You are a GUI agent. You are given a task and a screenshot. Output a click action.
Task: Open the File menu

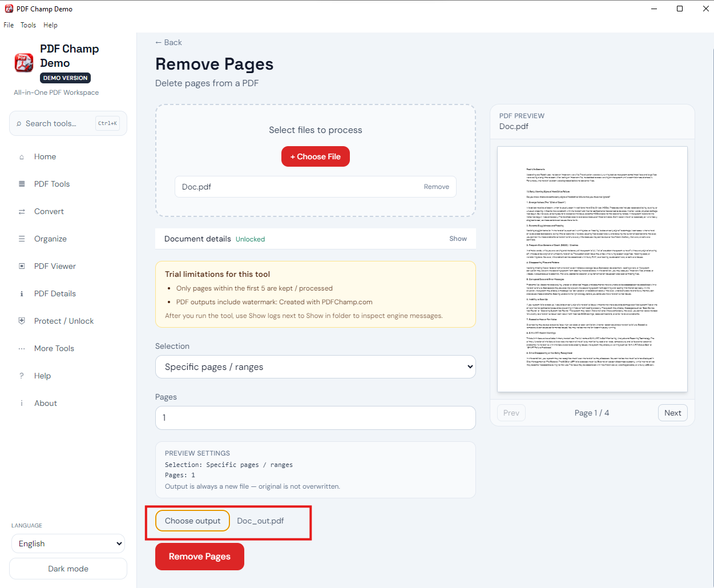[9, 25]
